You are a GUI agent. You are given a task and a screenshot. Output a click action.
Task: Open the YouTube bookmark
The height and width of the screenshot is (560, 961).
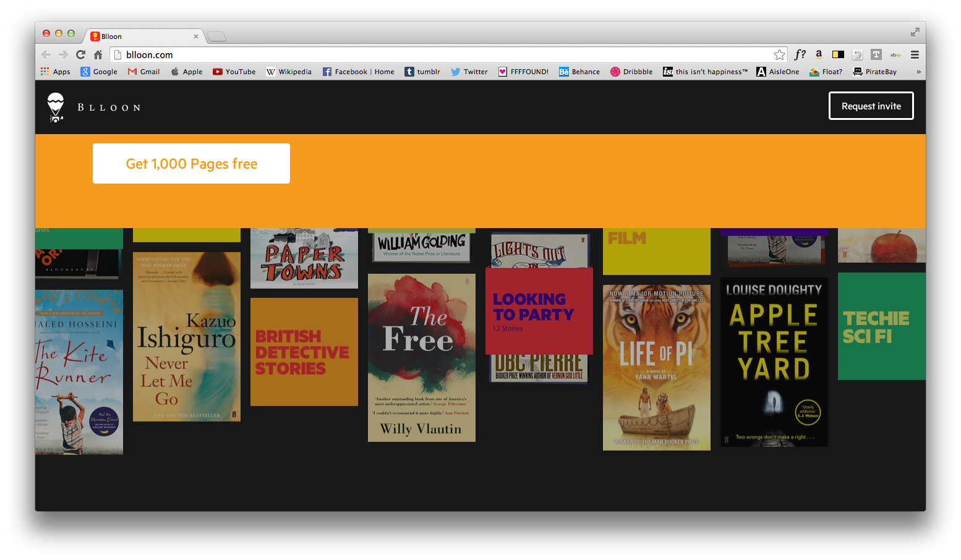pyautogui.click(x=234, y=72)
